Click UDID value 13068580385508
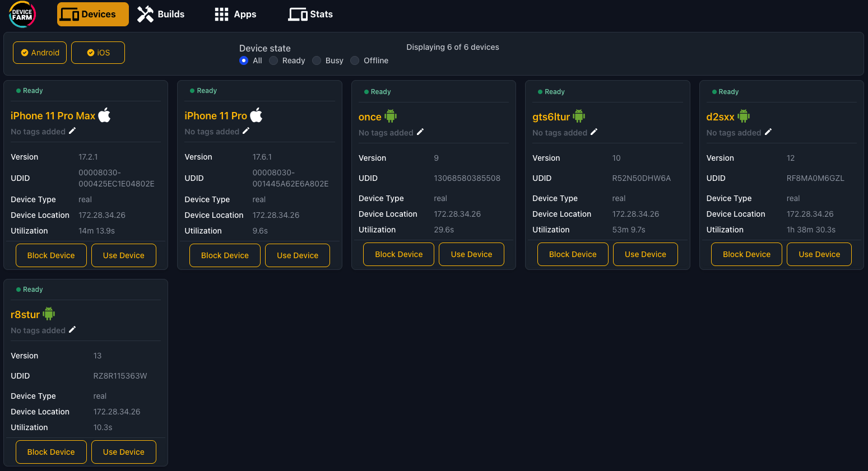 467,178
